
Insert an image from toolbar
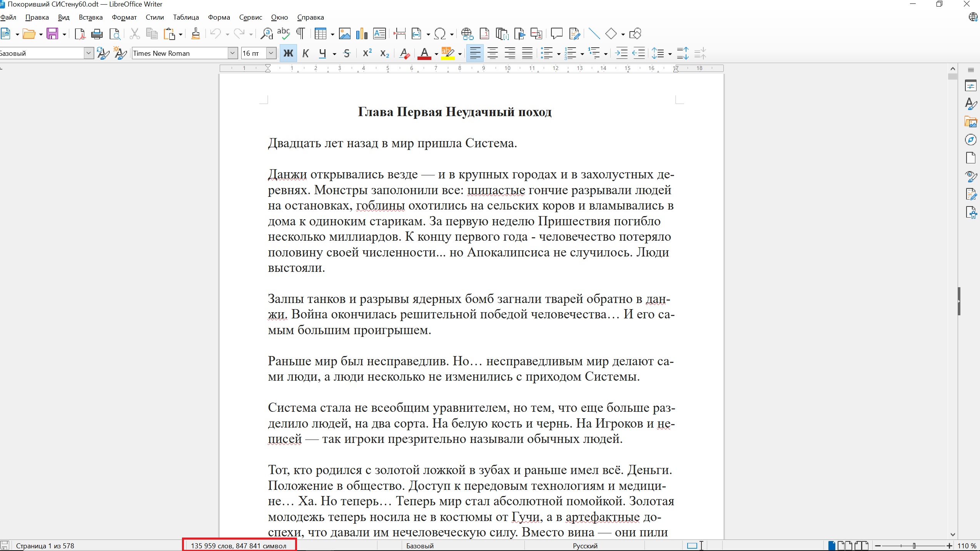point(344,34)
